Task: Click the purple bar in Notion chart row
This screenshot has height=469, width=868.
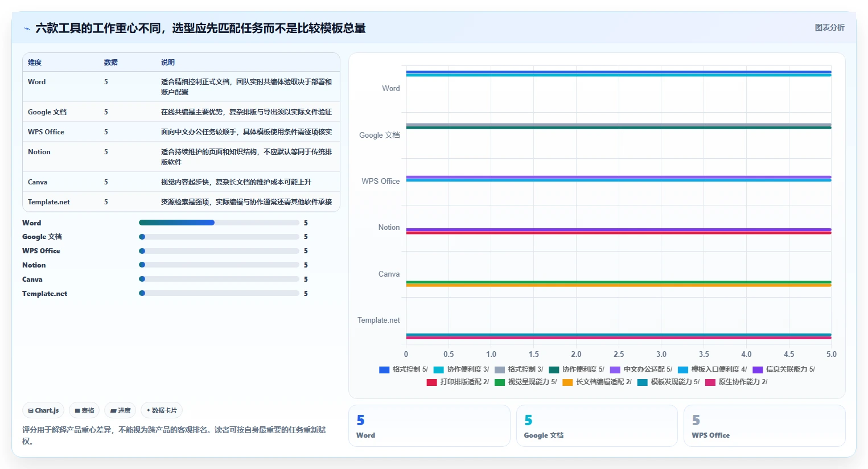Action: tap(619, 229)
